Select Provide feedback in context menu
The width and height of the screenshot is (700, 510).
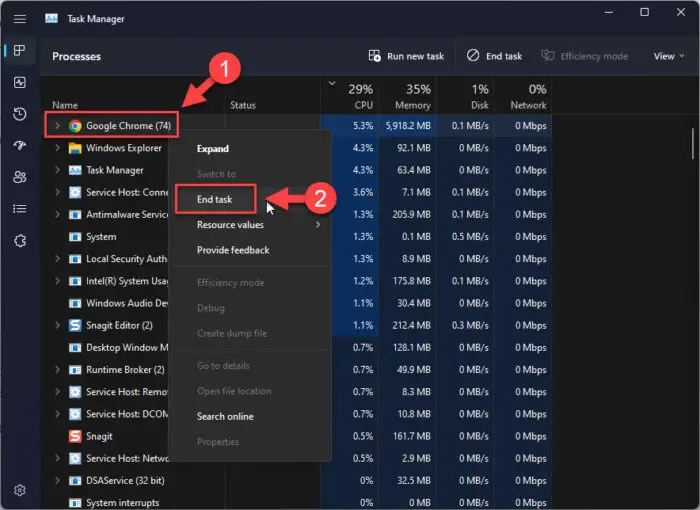252,250
